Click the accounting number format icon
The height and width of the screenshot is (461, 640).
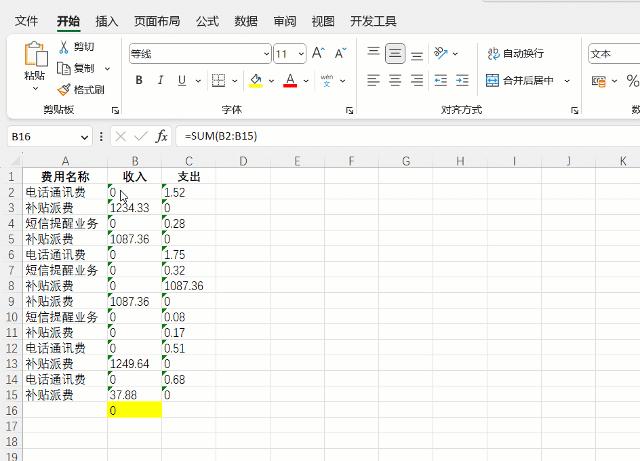click(x=599, y=81)
